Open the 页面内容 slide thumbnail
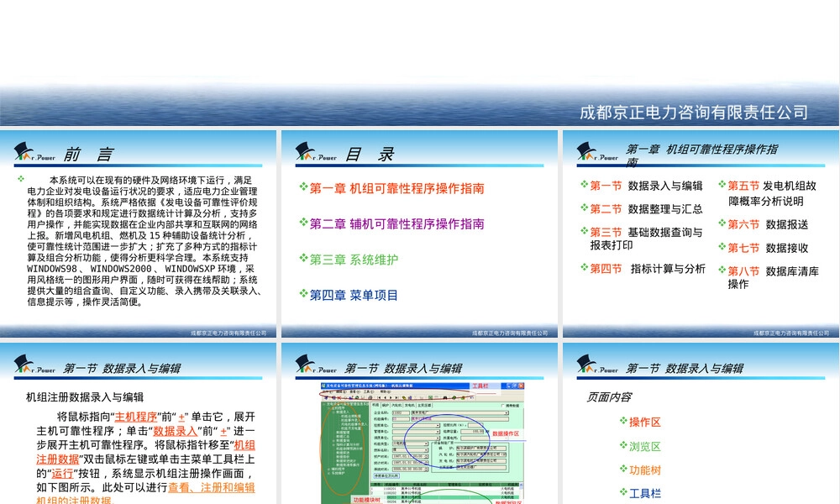 (701, 423)
